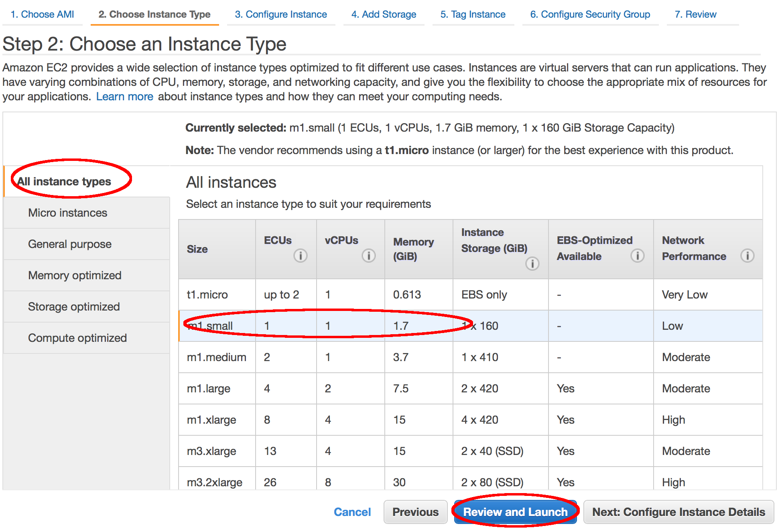The image size is (780, 532).
Task: Click 'Currently selected' summary text
Action: [430, 128]
